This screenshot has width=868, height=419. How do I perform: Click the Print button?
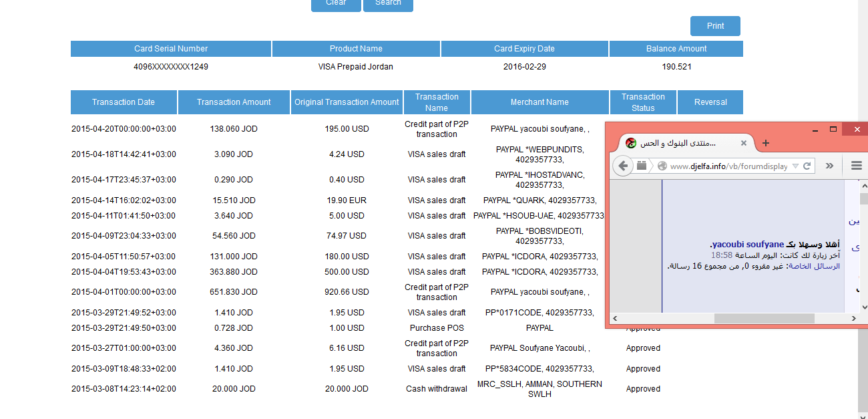(x=715, y=26)
